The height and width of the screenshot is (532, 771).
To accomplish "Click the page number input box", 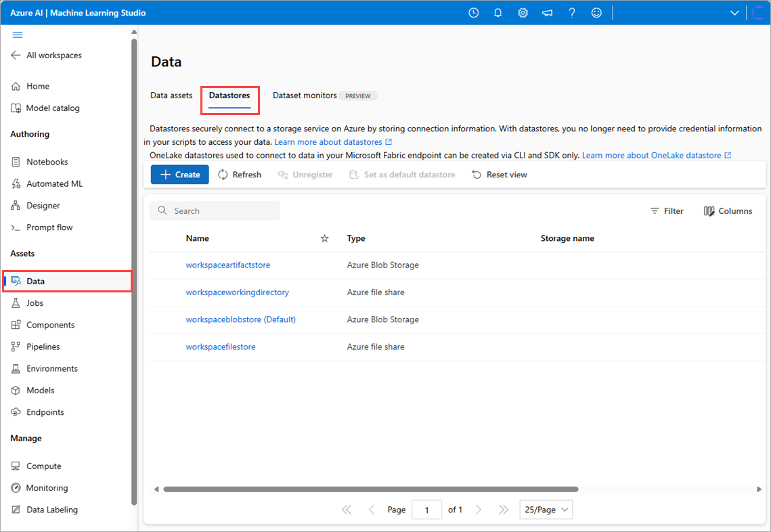I will 426,510.
